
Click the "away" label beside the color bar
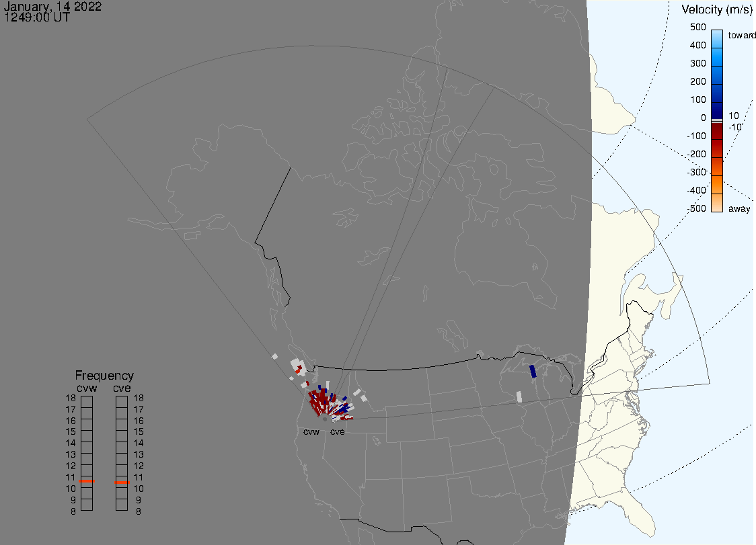[x=739, y=208]
